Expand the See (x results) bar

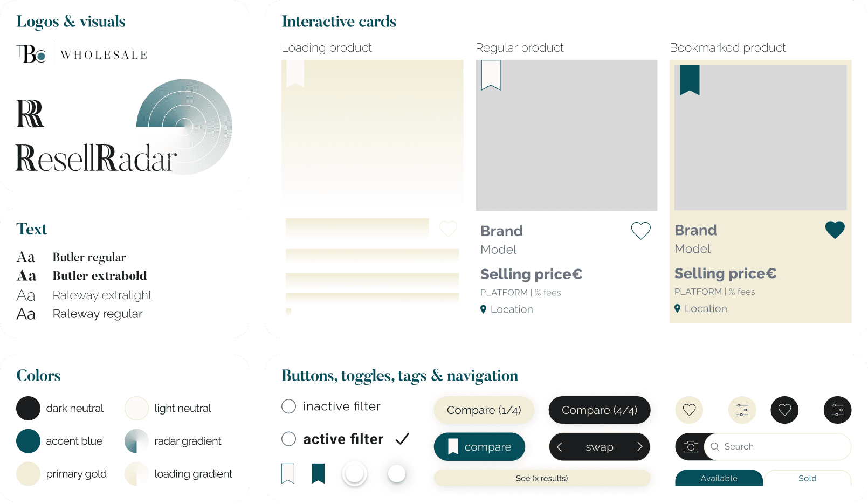point(542,478)
